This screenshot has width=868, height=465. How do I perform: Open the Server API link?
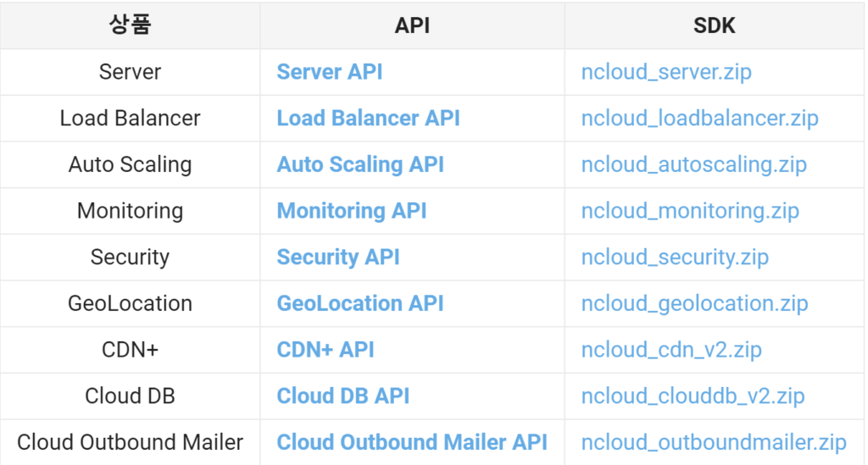tap(330, 72)
